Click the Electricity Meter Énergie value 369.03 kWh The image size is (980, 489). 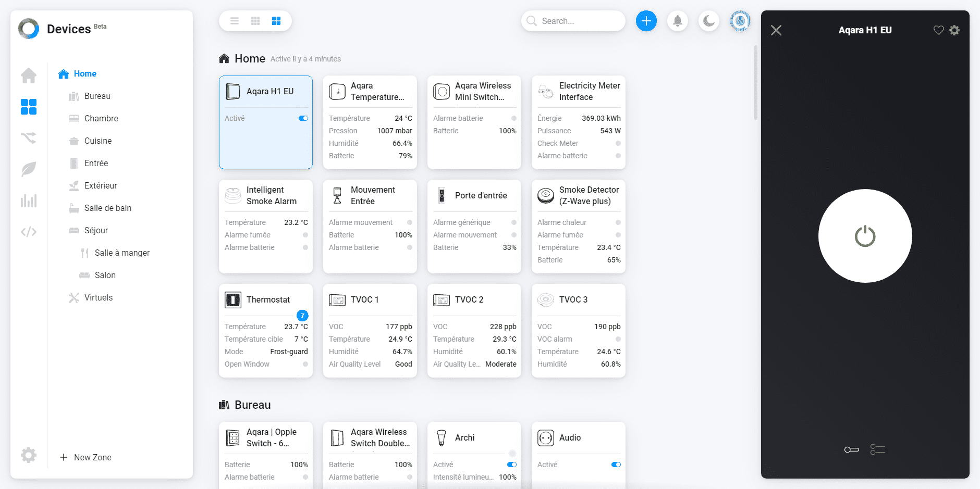tap(601, 118)
